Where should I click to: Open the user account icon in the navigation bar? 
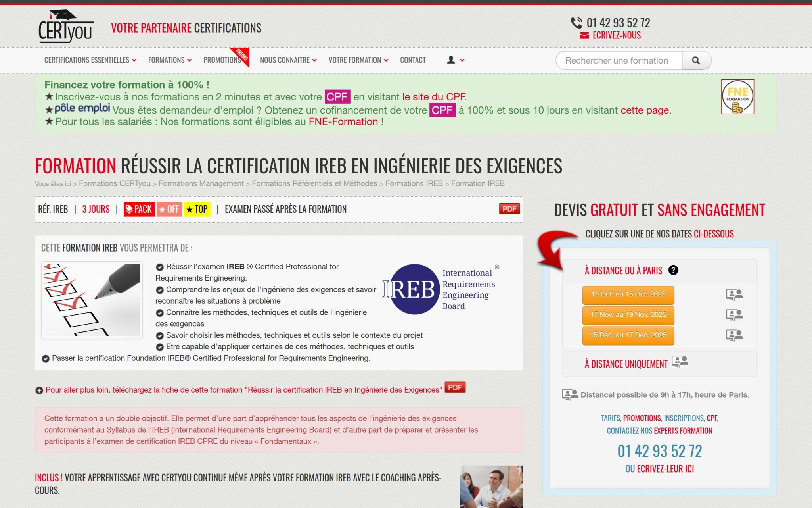pyautogui.click(x=451, y=60)
